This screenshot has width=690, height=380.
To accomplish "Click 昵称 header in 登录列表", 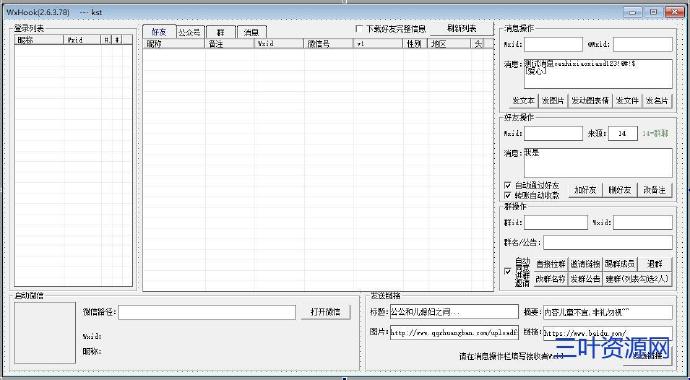I will (40, 40).
